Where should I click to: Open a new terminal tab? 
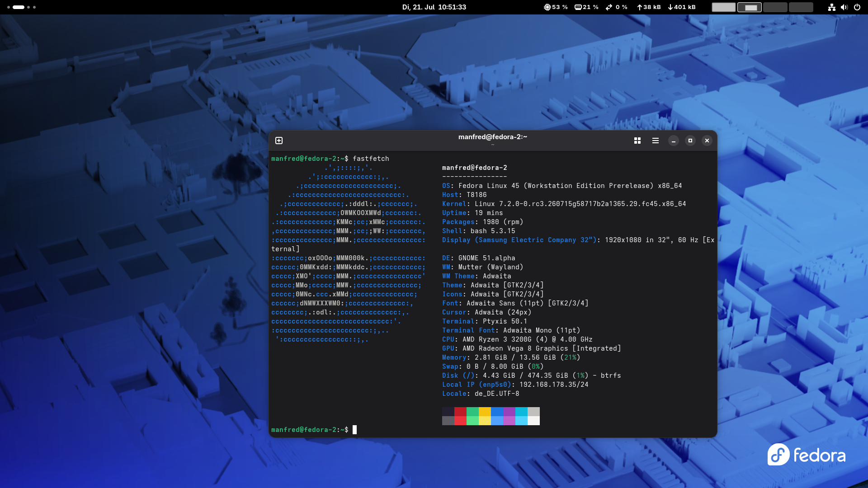pyautogui.click(x=279, y=141)
